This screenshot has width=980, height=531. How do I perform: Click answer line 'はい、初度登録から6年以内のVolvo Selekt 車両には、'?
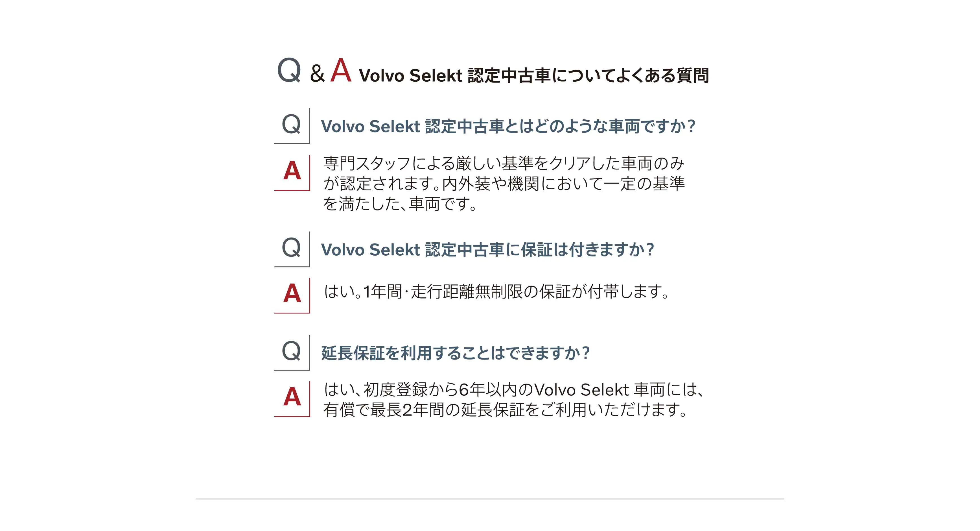coord(514,390)
